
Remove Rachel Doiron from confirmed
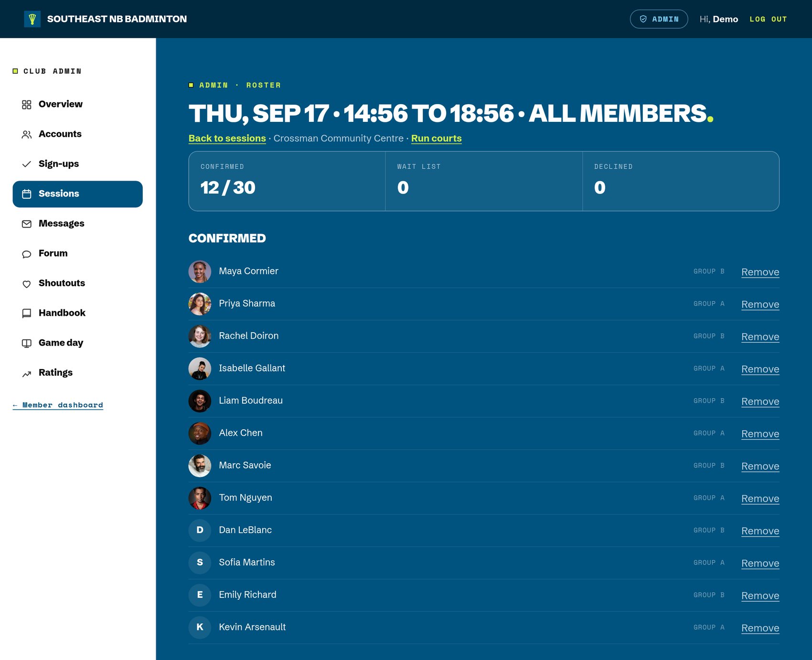click(x=760, y=337)
